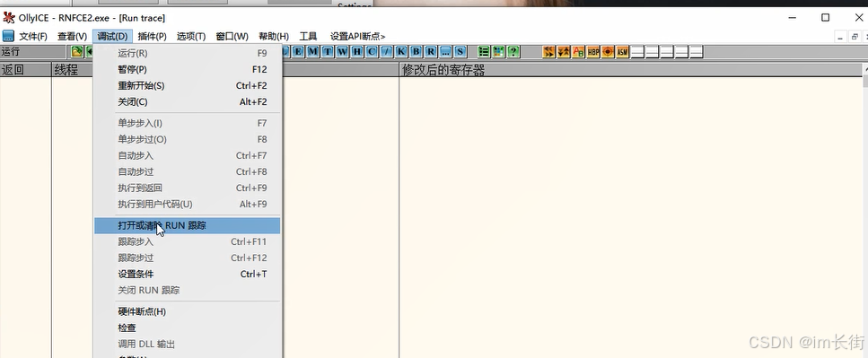Open the Handles window (H button)
The image size is (868, 358).
(357, 52)
